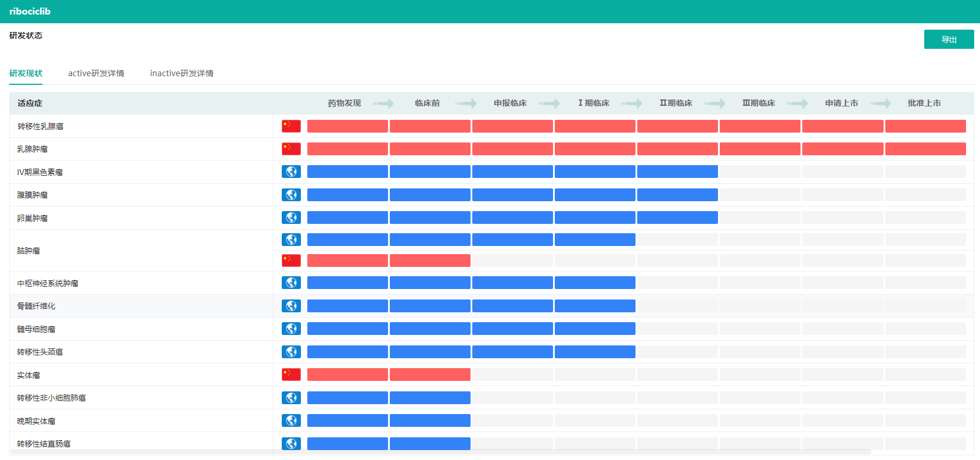Click globe icon for 晚期实体瘤 row

coord(291,420)
